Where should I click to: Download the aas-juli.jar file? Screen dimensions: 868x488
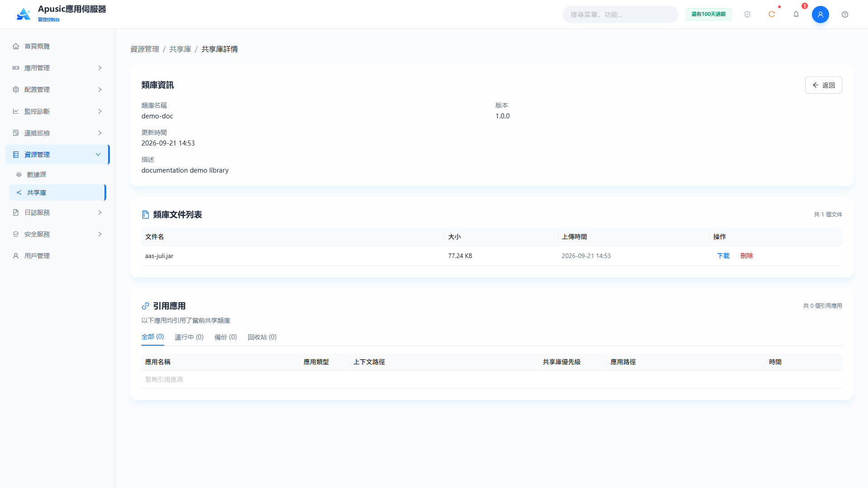[x=723, y=256]
